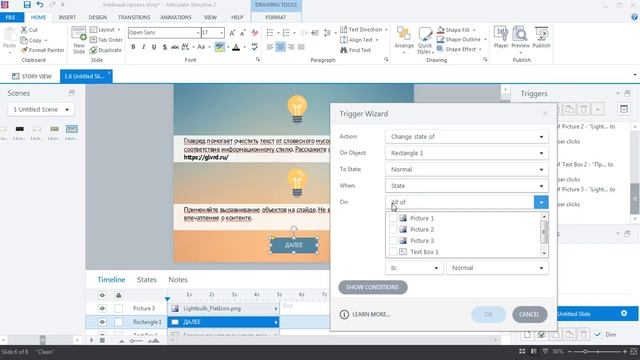Open Quick Styles gallery
This screenshot has width=640, height=360.
pyautogui.click(x=425, y=40)
